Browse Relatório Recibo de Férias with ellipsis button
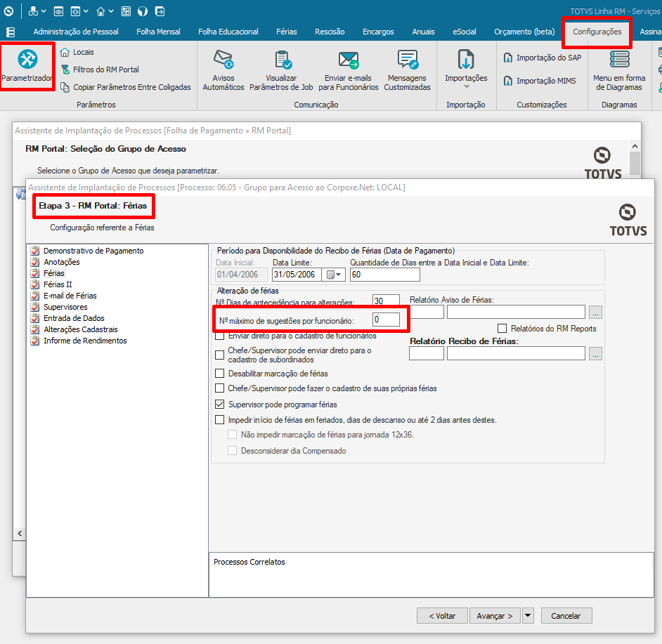The image size is (662, 644). [x=595, y=354]
